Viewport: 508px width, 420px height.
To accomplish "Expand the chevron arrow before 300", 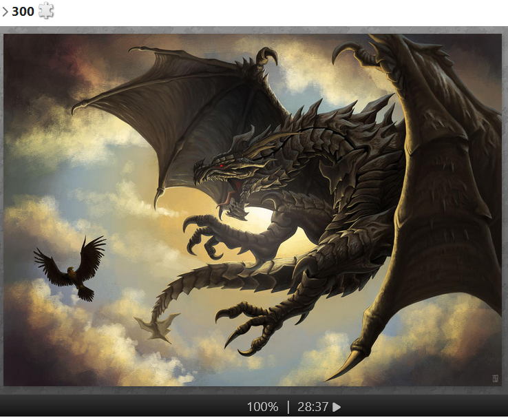I will [5, 11].
